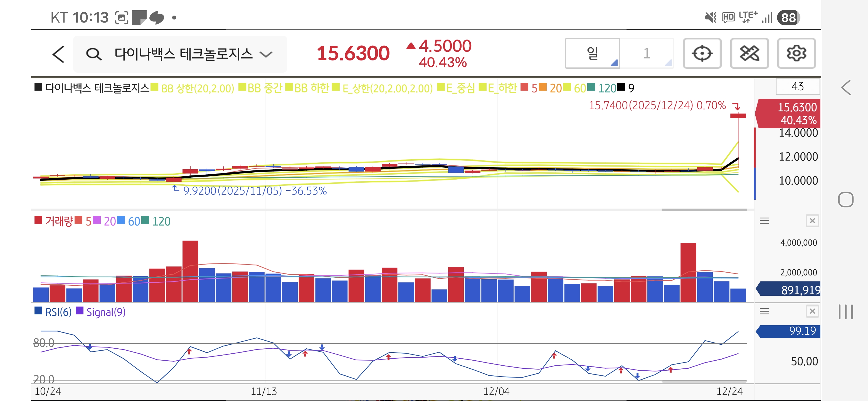Image resolution: width=868 pixels, height=401 pixels.
Task: Close the volume indicator panel
Action: pos(812,221)
